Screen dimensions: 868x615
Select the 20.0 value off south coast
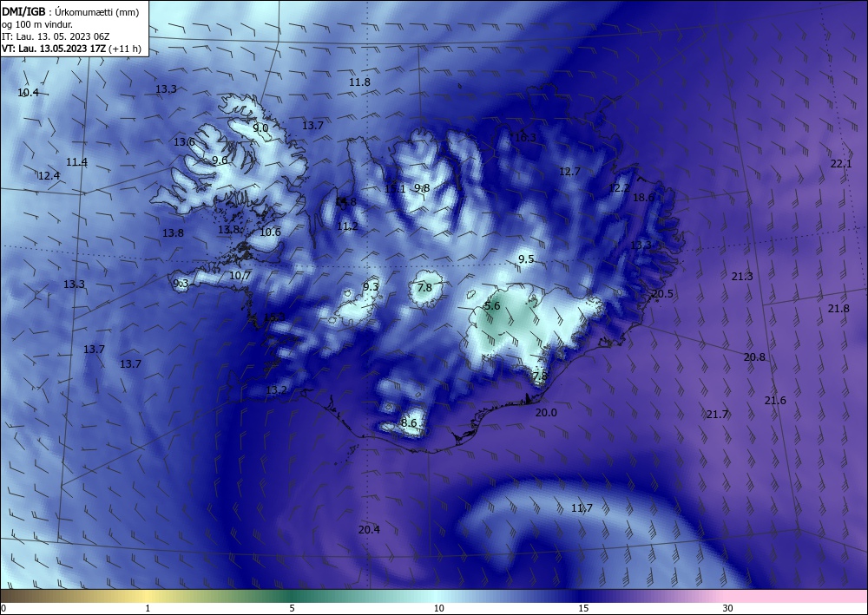(546, 413)
